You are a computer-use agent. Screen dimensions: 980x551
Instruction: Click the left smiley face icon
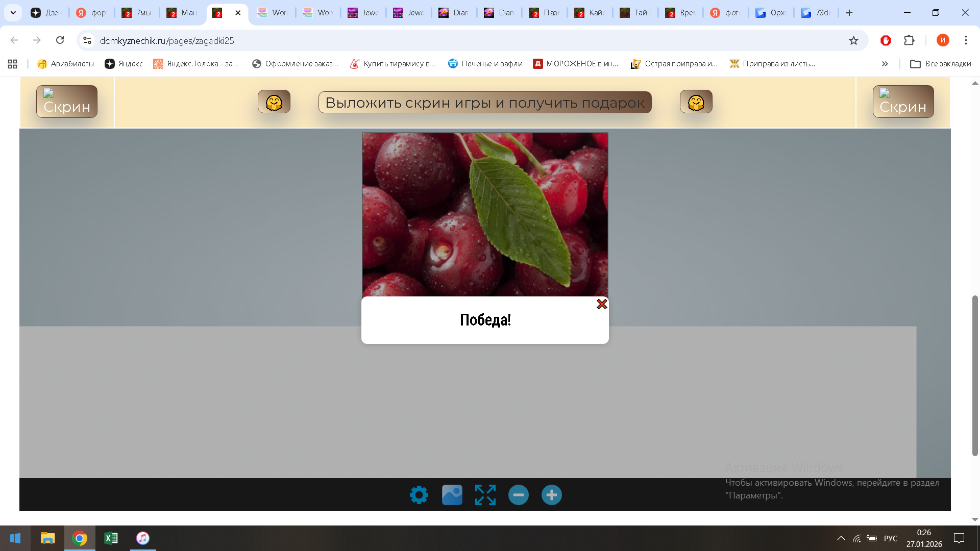(x=274, y=102)
